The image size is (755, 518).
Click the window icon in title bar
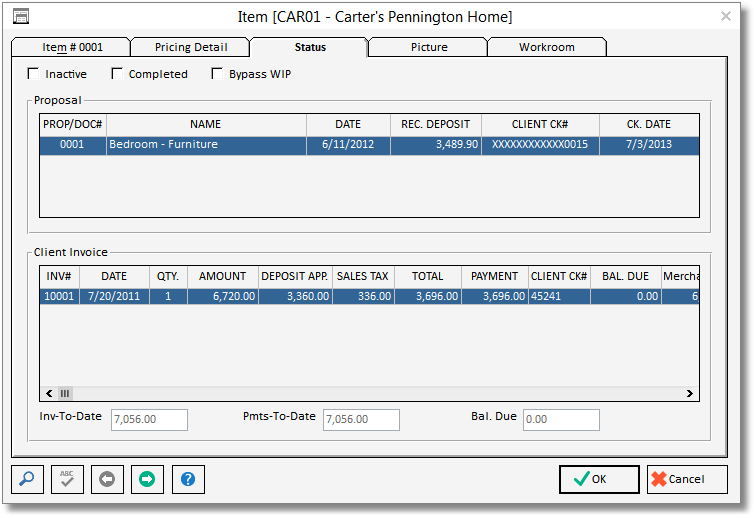point(20,16)
